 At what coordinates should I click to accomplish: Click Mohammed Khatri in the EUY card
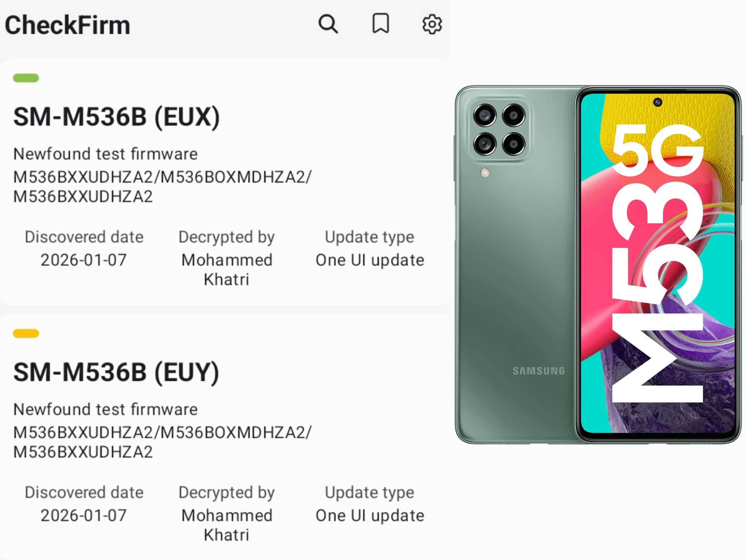coord(227,525)
